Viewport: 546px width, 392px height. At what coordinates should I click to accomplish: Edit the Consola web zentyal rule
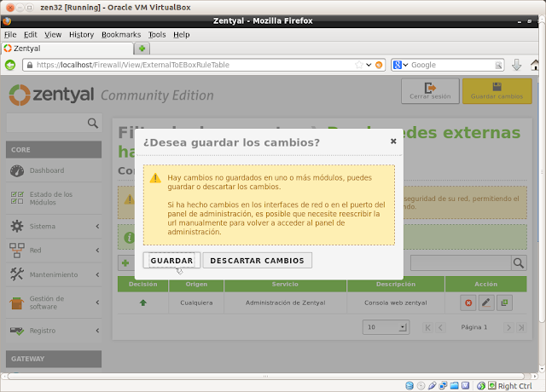click(x=486, y=303)
